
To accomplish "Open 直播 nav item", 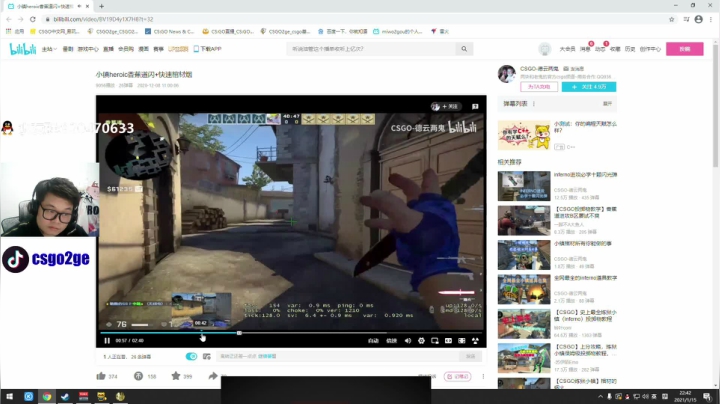I will pos(108,49).
